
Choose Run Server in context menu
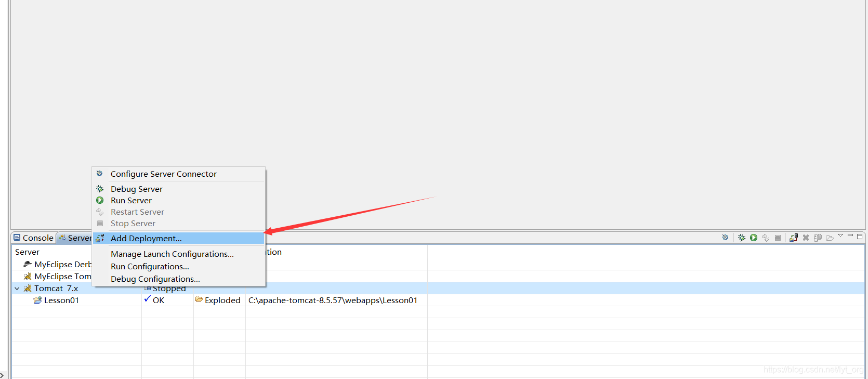(x=178, y=201)
